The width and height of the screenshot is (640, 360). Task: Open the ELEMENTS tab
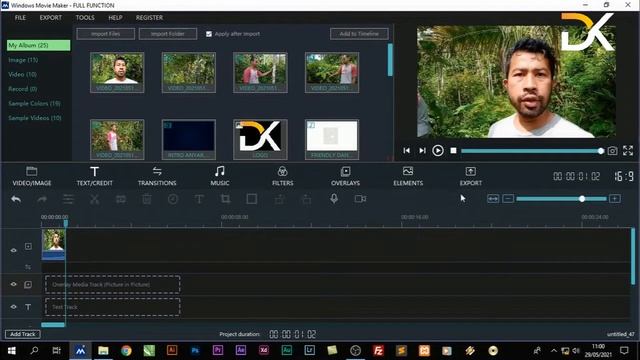pyautogui.click(x=408, y=176)
